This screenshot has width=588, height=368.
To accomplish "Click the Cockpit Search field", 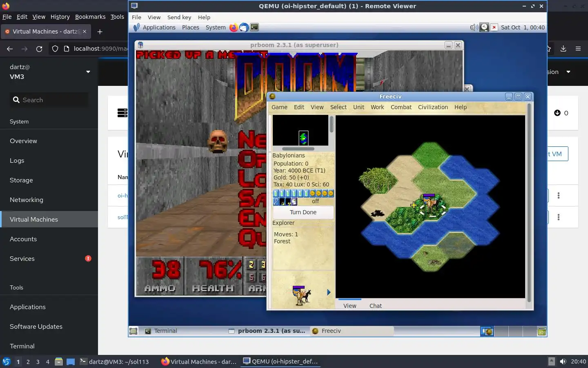I will 49,100.
